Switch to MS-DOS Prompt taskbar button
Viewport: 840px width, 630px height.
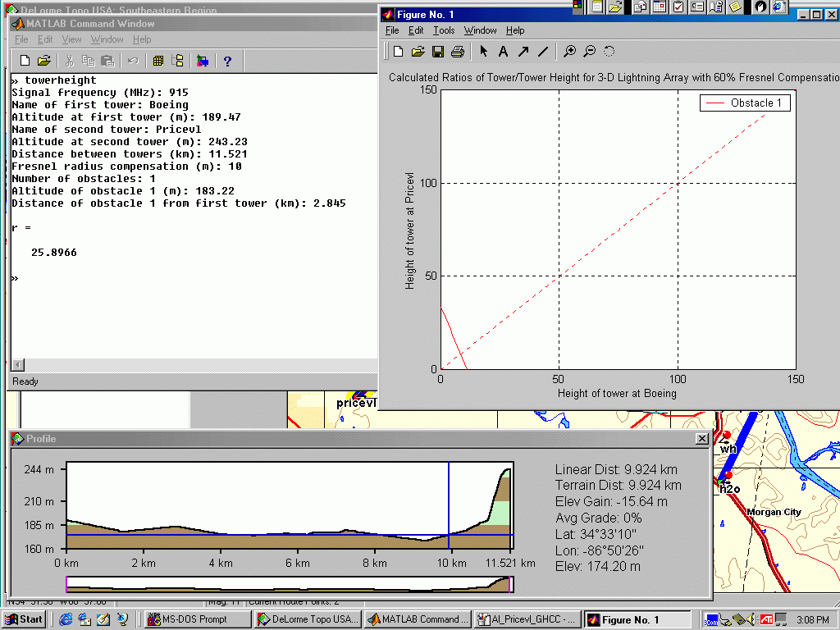click(197, 619)
